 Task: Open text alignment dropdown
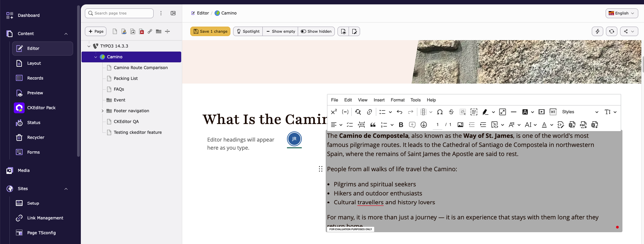[x=336, y=125]
